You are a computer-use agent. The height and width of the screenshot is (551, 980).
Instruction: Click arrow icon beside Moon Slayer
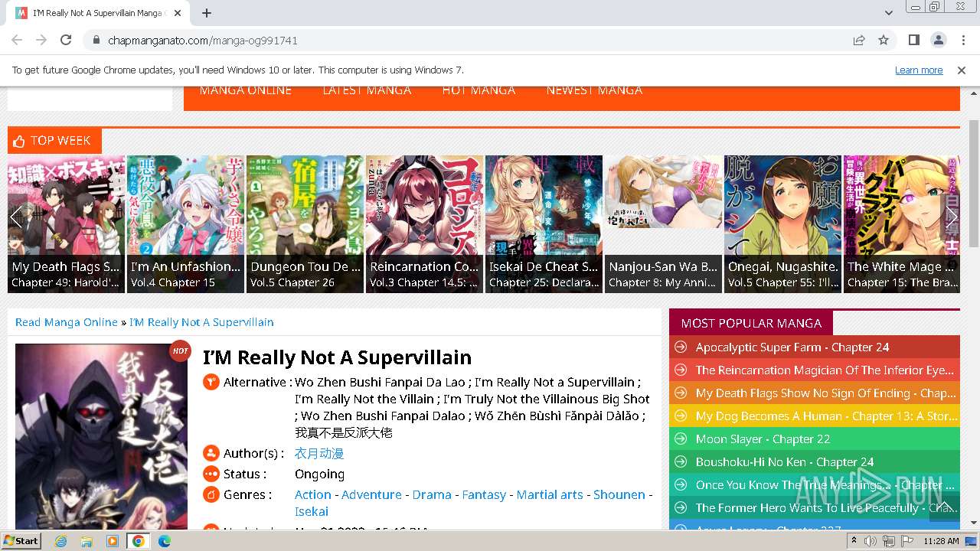point(680,439)
